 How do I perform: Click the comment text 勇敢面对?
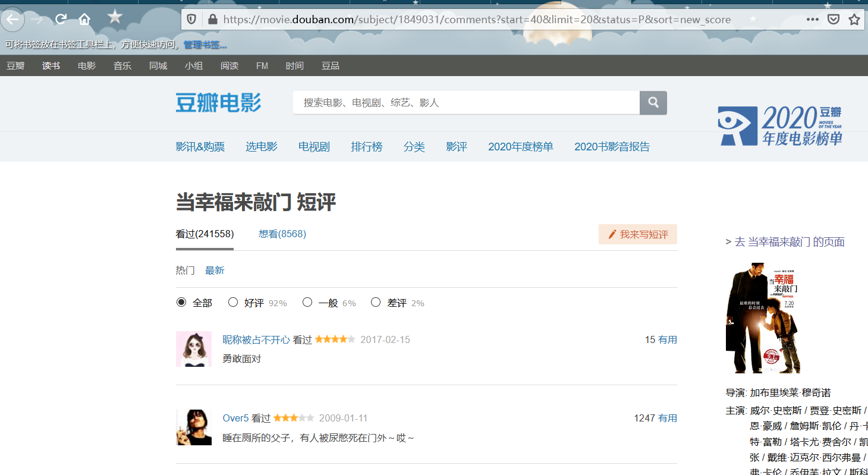pyautogui.click(x=242, y=359)
